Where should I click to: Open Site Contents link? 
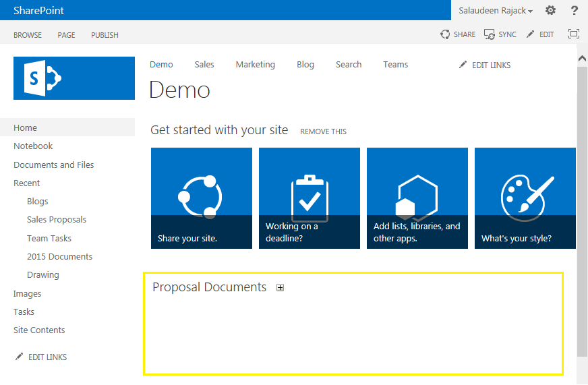point(39,330)
